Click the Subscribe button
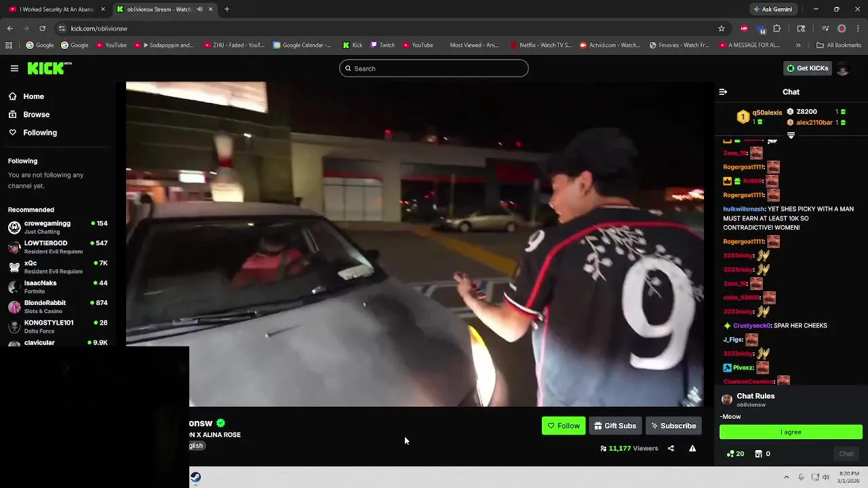Screen dimensions: 868x488 pyautogui.click(x=673, y=426)
